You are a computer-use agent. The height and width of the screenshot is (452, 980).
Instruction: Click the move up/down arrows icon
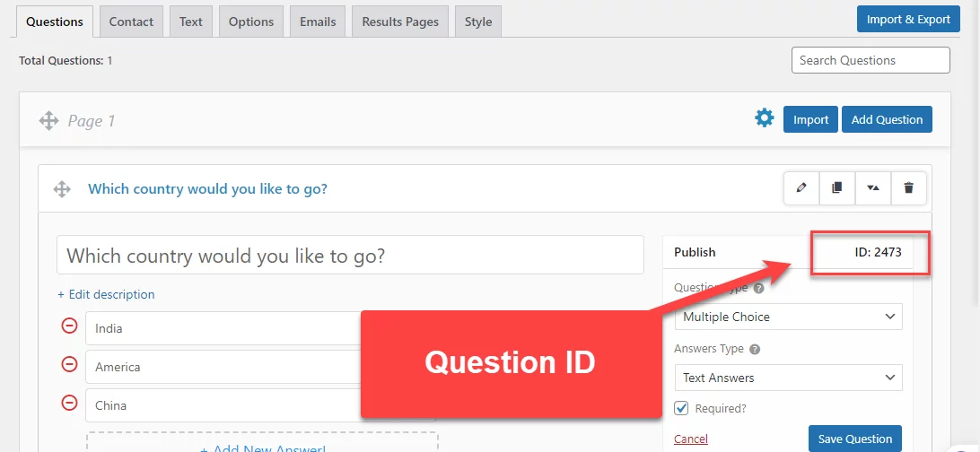873,188
